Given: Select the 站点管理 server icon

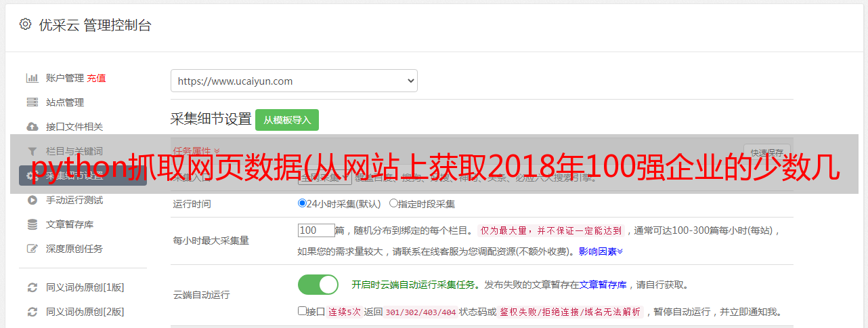Looking at the screenshot, I should click(x=32, y=102).
